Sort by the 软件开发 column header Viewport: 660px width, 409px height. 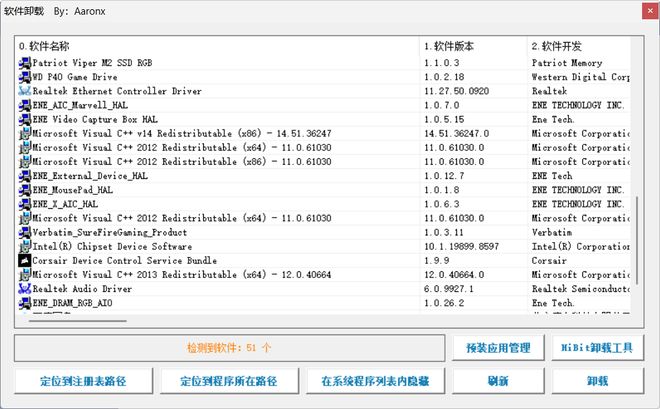point(579,46)
